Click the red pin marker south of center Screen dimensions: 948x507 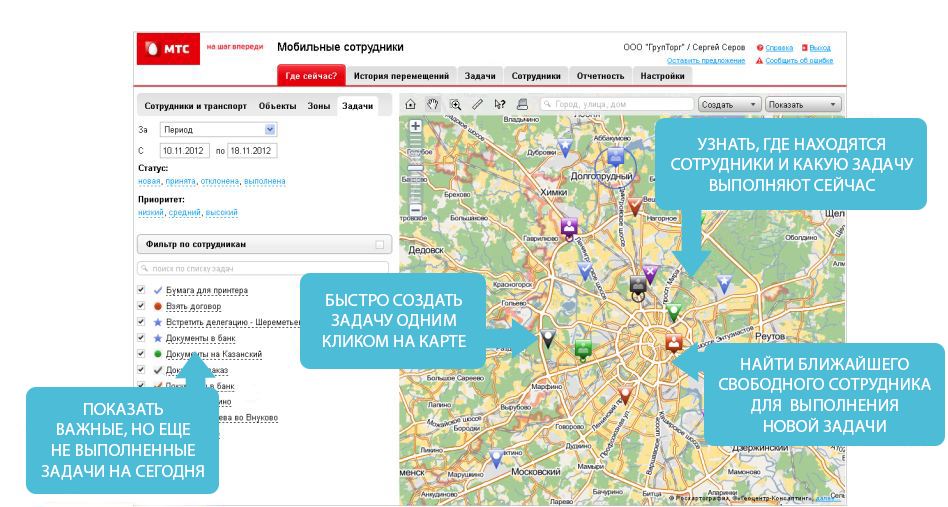[x=626, y=395]
